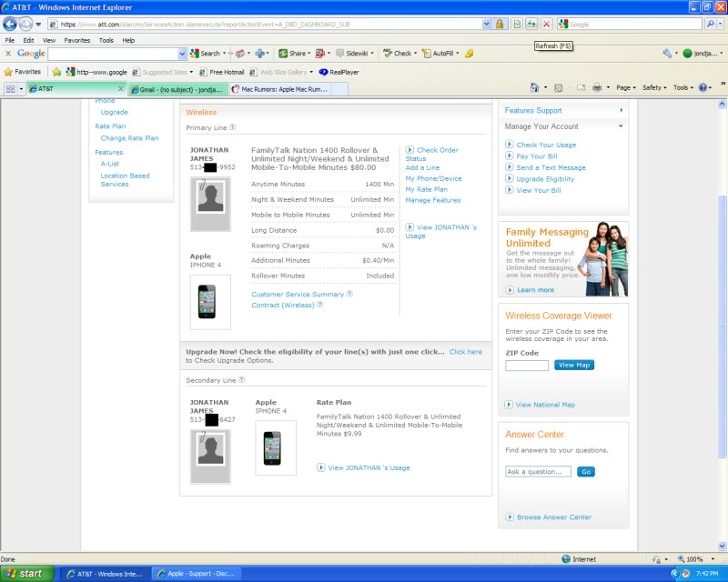Image resolution: width=728 pixels, height=582 pixels.
Task: Click the View Map button
Action: [574, 365]
